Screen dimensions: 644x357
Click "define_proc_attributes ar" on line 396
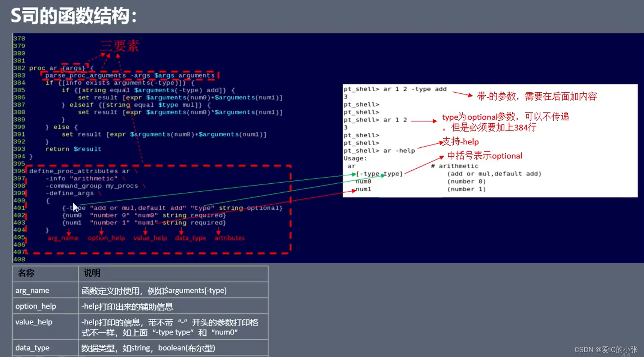pyautogui.click(x=79, y=171)
